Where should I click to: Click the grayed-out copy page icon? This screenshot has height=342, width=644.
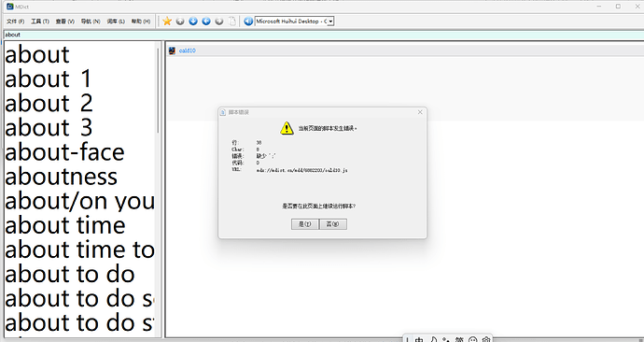(x=232, y=21)
